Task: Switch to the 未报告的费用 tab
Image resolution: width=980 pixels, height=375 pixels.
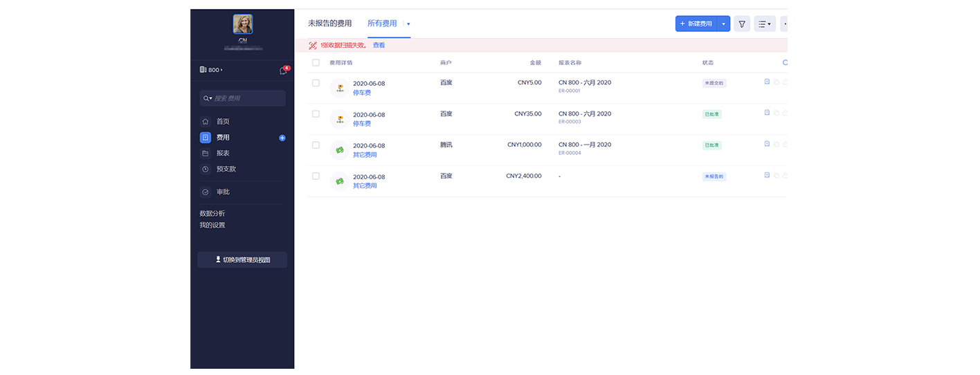Action: coord(329,24)
